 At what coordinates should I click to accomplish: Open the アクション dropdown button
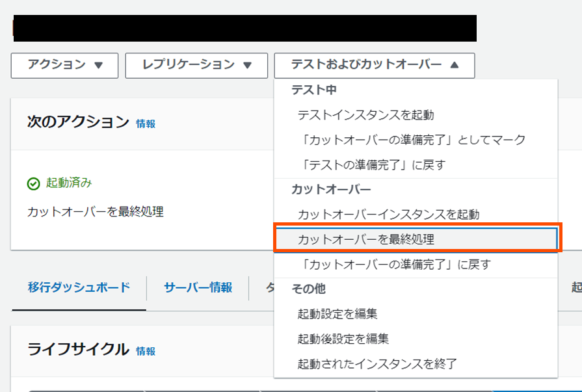(64, 65)
